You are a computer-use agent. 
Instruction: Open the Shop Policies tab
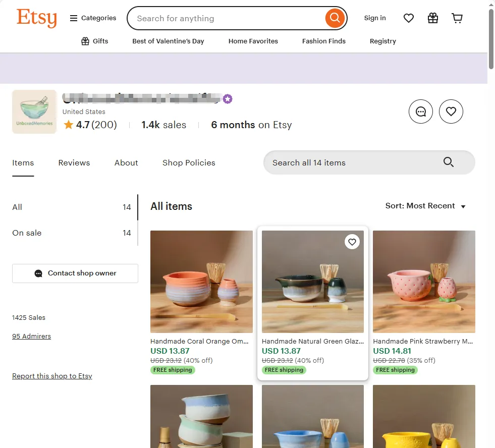(189, 162)
